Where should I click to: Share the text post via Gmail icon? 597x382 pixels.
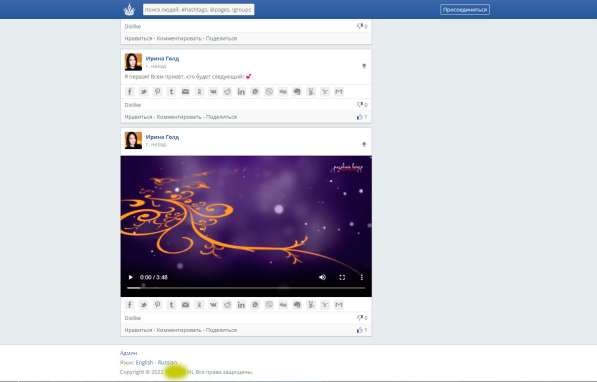click(x=339, y=92)
